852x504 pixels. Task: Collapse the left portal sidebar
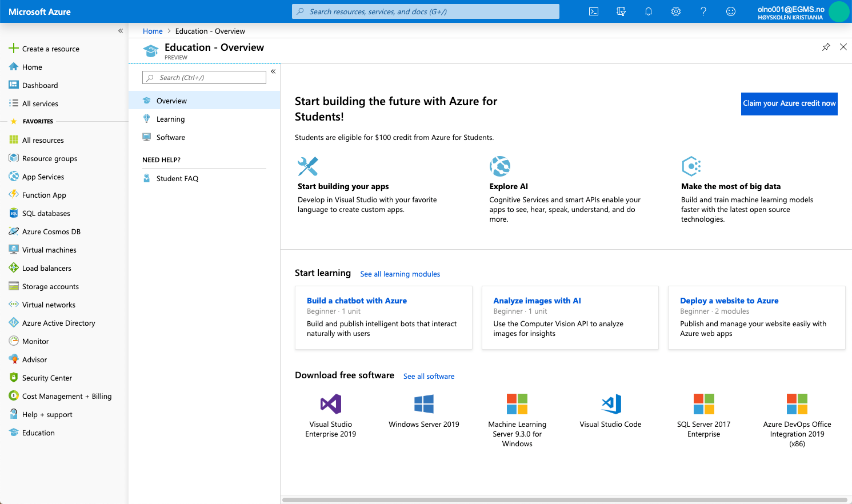[x=121, y=31]
